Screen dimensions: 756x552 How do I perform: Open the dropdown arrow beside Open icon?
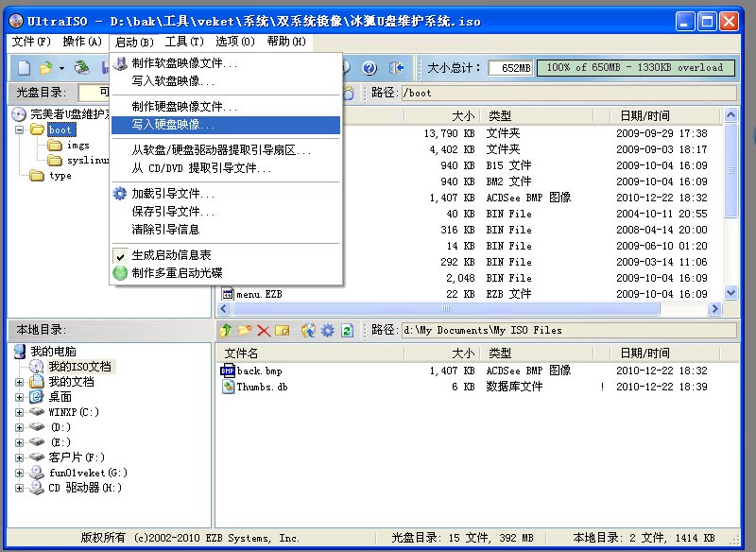tap(61, 68)
